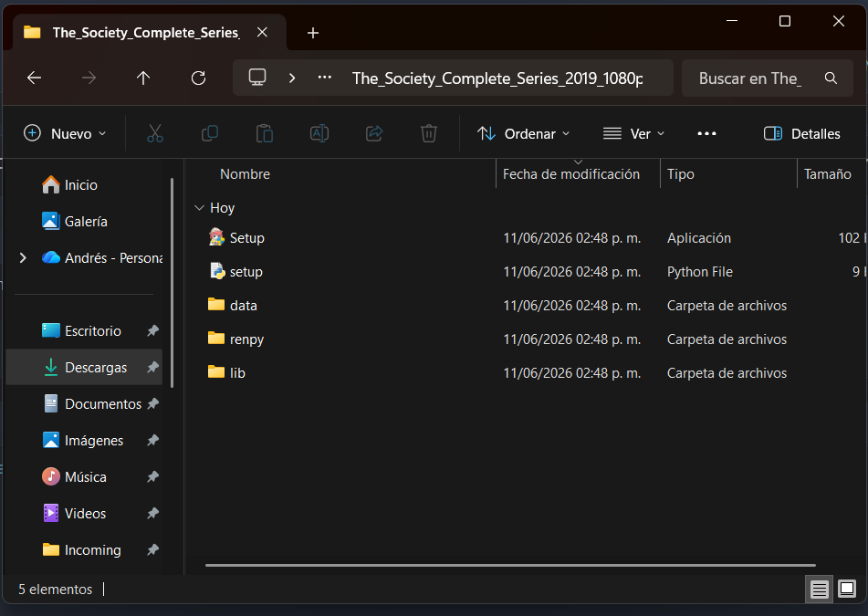Click the Cut (scissors) toolbar icon

155,133
